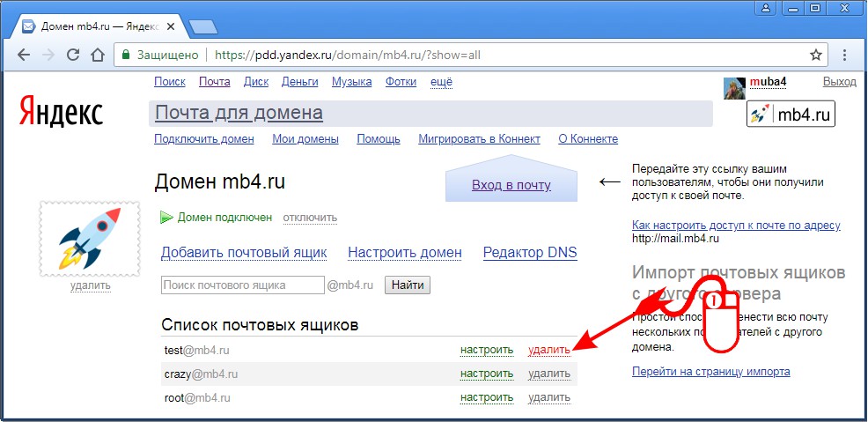
Task: Open the Фотки service link
Action: point(401,82)
